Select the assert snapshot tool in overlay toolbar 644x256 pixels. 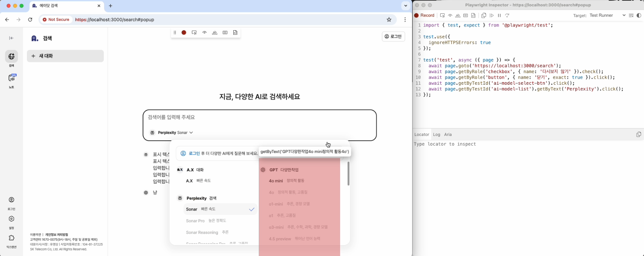tap(235, 32)
